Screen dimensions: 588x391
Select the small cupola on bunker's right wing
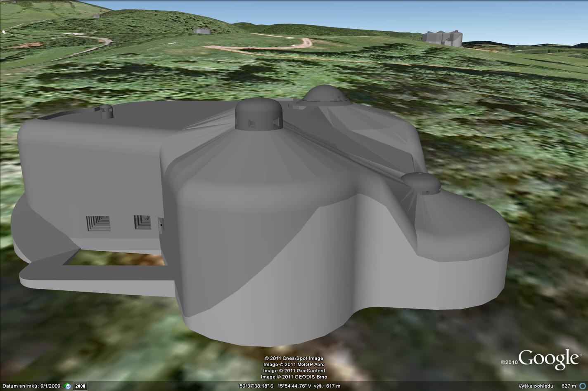pyautogui.click(x=421, y=183)
